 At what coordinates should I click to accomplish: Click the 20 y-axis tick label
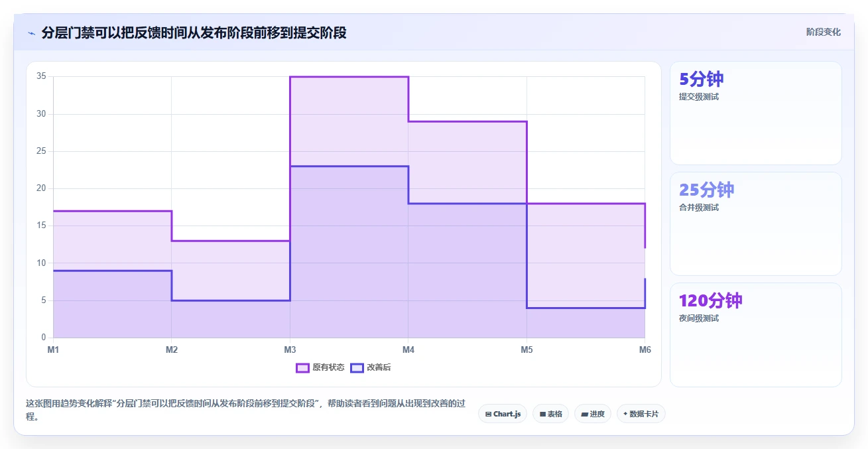(41, 188)
